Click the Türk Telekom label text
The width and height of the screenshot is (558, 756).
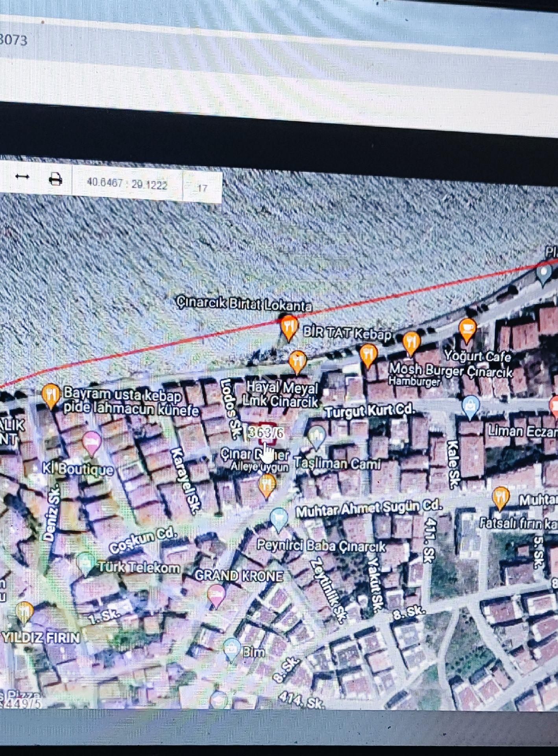[x=139, y=567]
